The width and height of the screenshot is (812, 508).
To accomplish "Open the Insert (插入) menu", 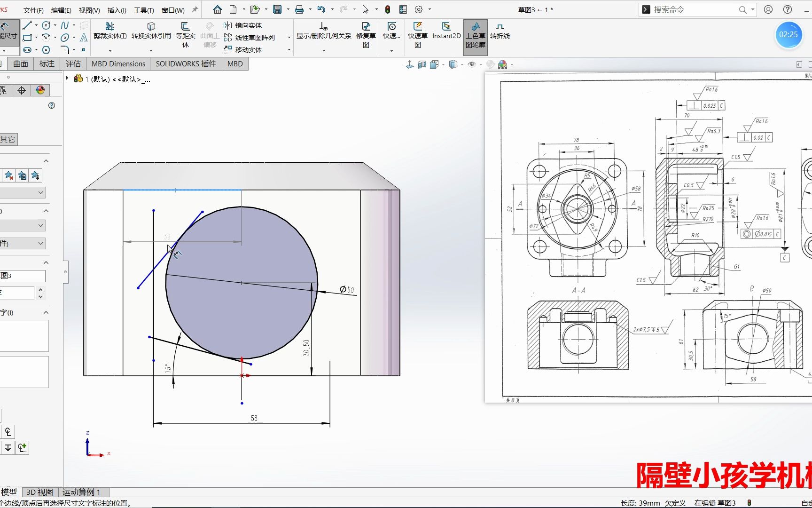I will pyautogui.click(x=117, y=10).
